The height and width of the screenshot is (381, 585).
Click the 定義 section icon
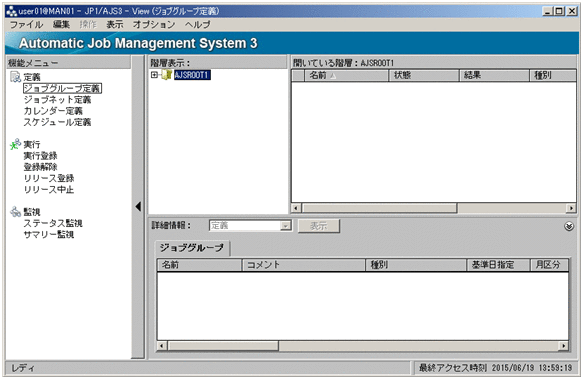(15, 77)
